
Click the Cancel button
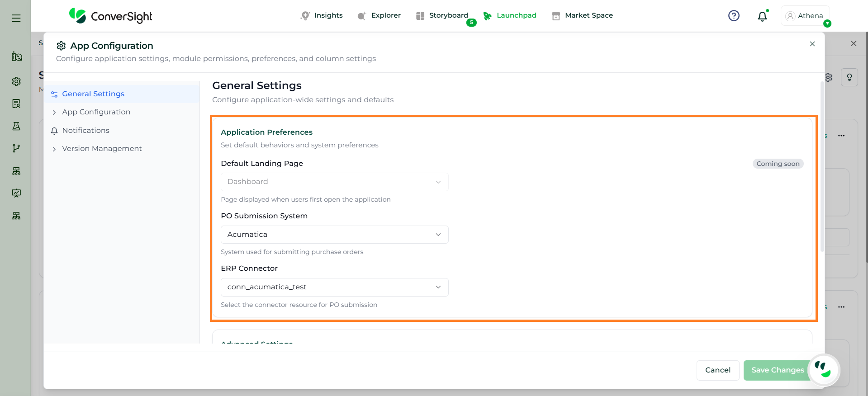tap(717, 370)
